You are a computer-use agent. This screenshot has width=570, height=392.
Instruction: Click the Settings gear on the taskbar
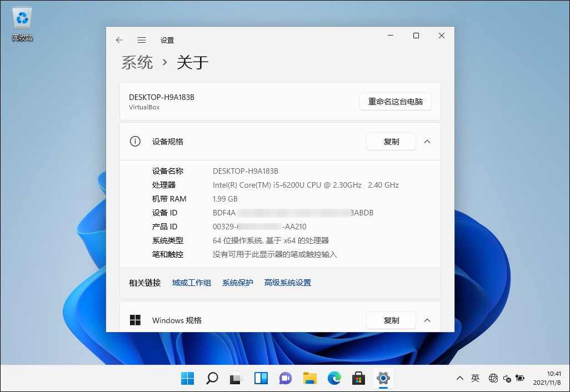point(383,378)
